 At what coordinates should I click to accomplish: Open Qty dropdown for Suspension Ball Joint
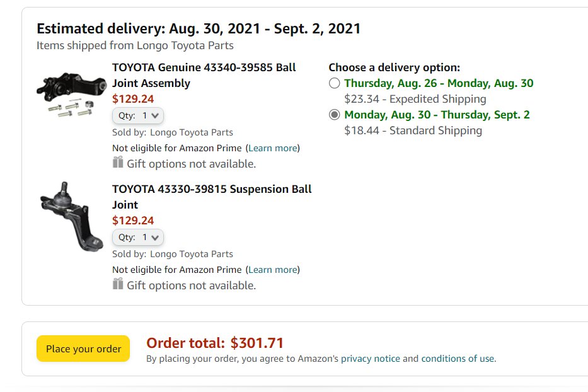137,237
